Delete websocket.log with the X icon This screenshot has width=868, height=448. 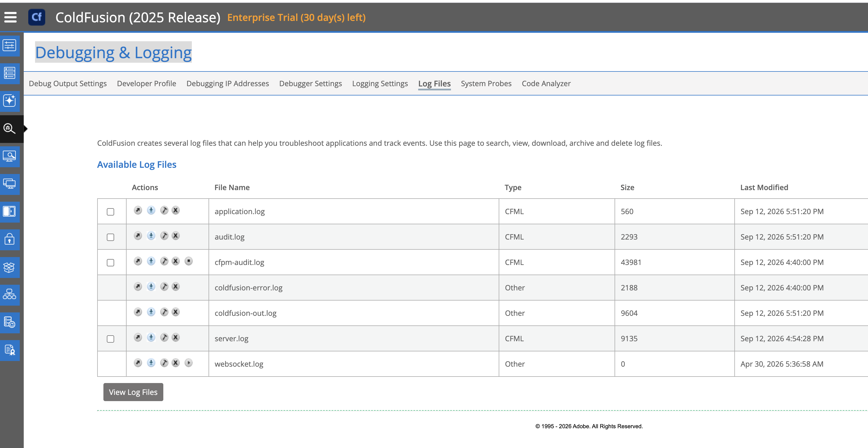pos(175,363)
